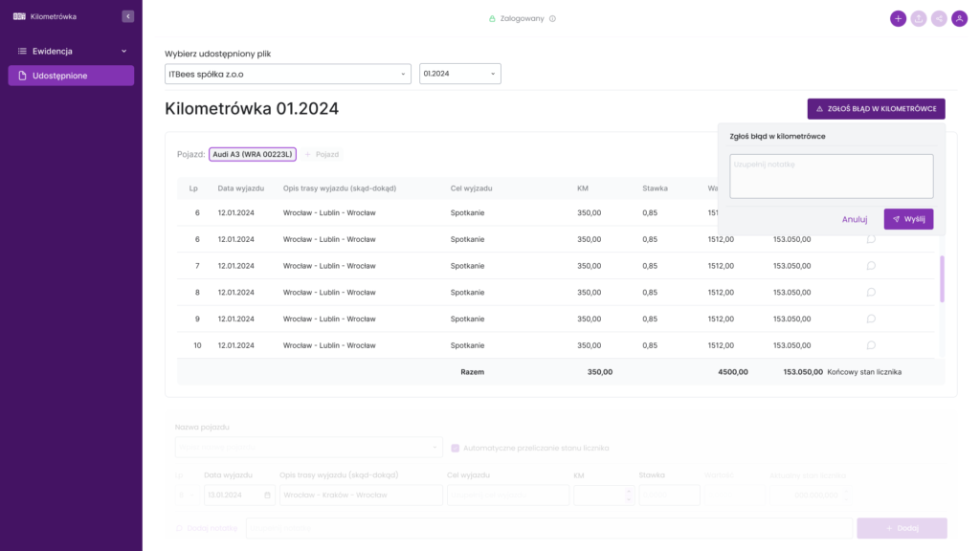This screenshot has width=980, height=551.
Task: Click the plus add icon in header
Action: coord(898,18)
